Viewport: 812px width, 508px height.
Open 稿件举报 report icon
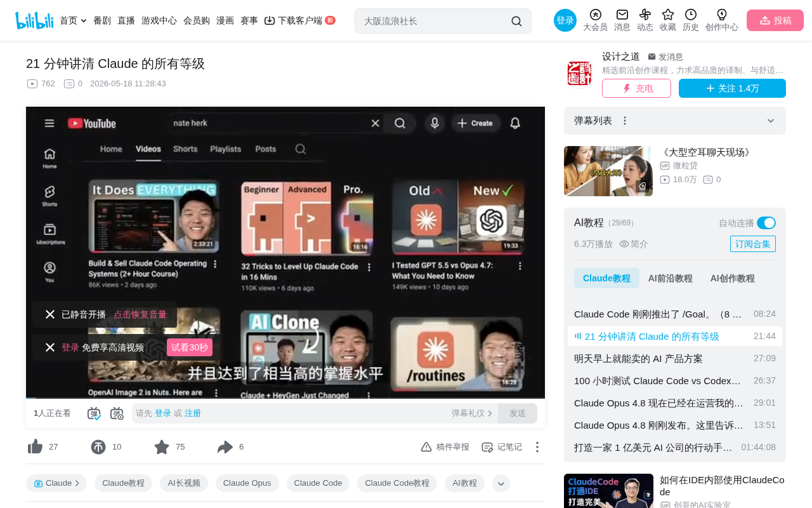[x=426, y=447]
